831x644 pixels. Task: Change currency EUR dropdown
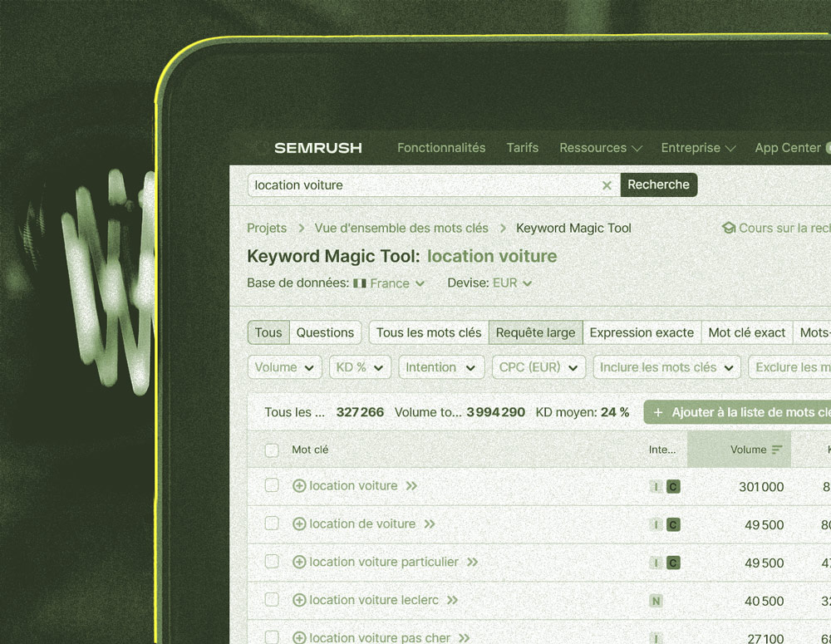(512, 283)
